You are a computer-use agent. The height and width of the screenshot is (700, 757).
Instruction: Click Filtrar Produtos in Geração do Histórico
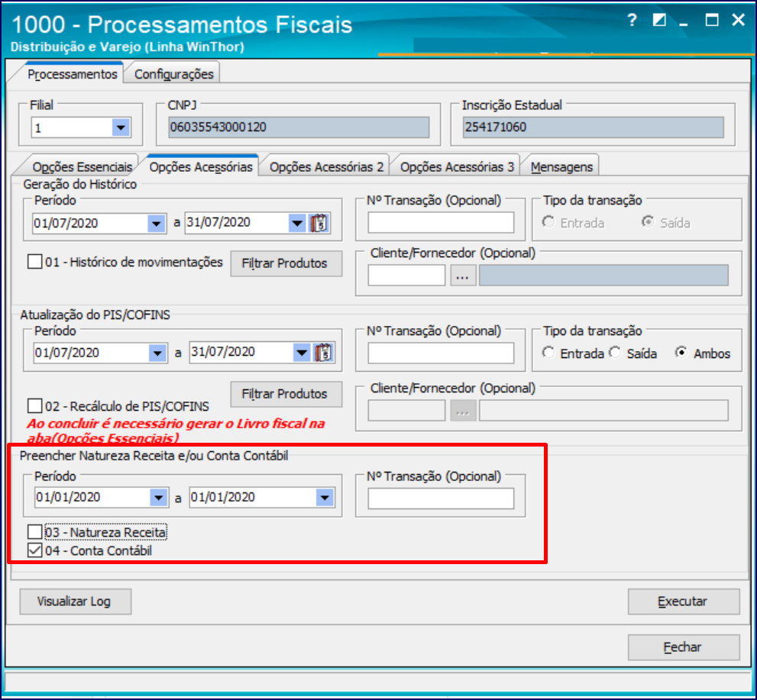[286, 263]
